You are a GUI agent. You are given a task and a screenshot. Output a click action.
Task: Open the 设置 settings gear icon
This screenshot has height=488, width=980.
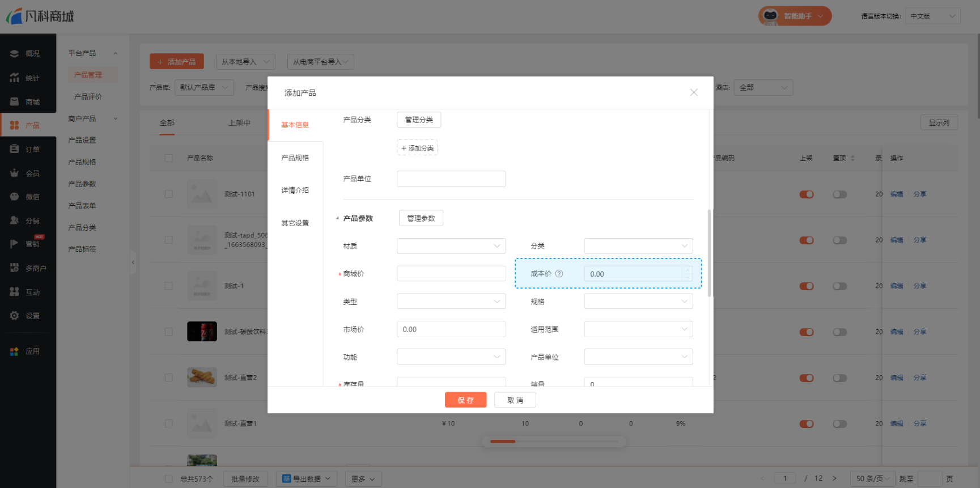14,316
